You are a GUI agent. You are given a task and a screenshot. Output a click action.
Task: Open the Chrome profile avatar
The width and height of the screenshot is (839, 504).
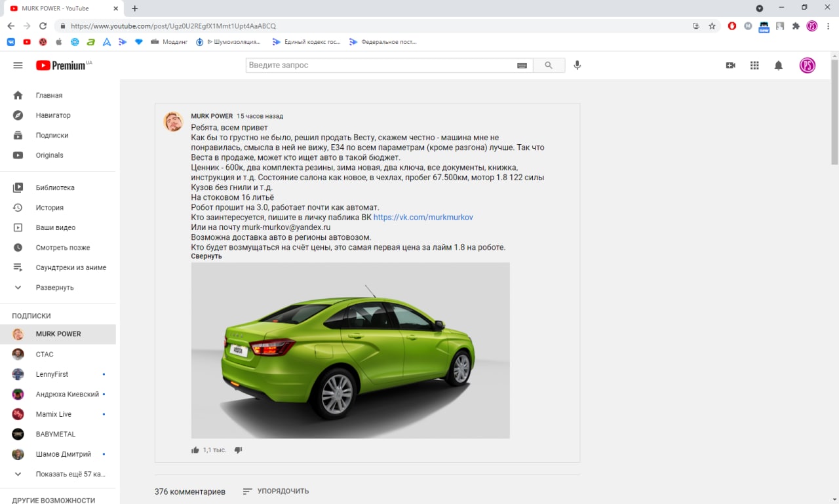(812, 26)
